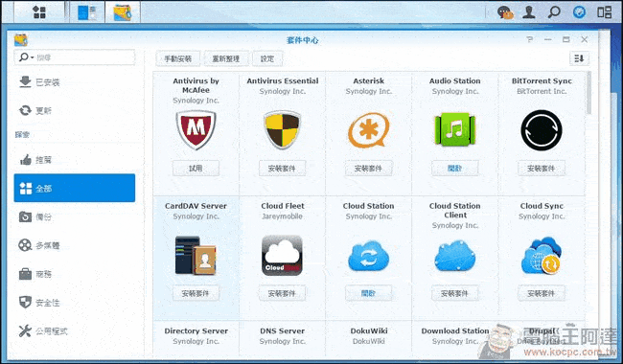Open Audio Station via 開啟 button
The image size is (623, 364).
tap(455, 169)
